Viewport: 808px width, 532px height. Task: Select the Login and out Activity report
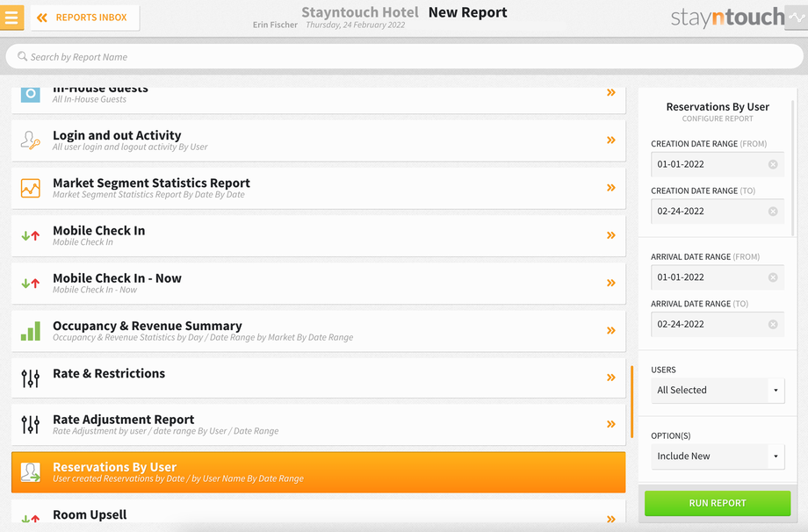[x=319, y=140]
